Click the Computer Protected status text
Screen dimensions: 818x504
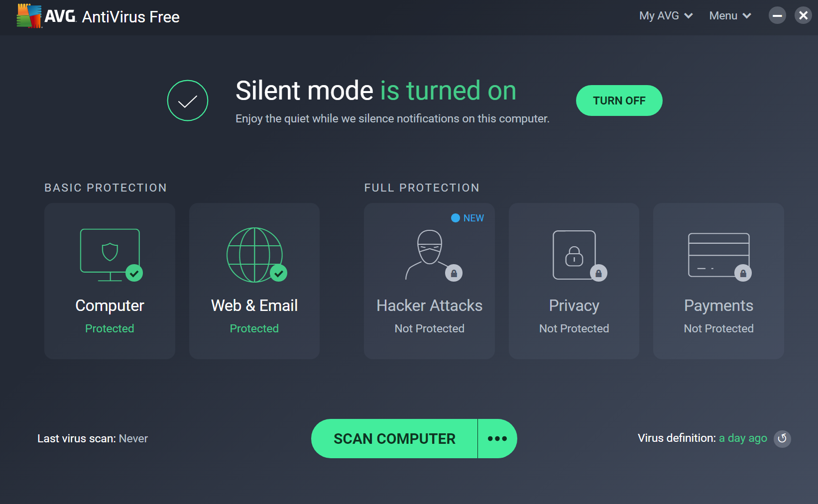[110, 328]
